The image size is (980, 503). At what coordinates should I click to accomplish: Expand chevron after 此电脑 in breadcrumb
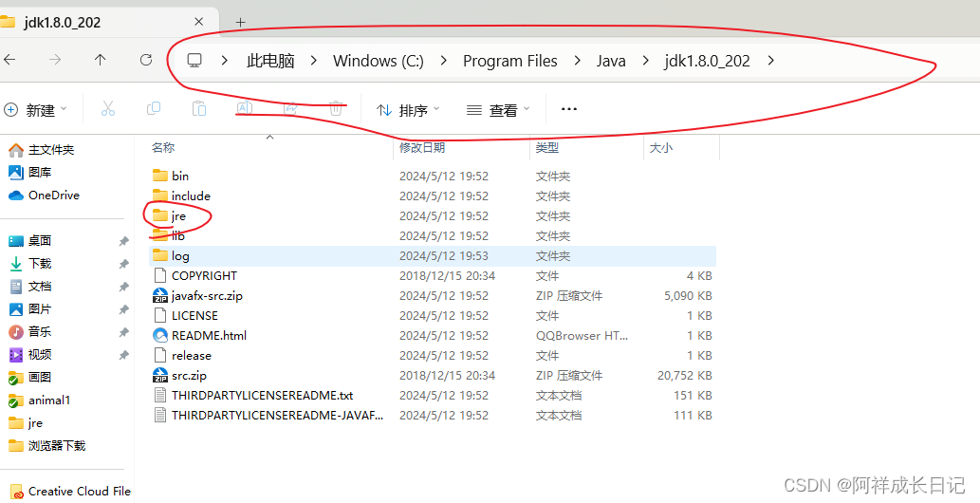(314, 61)
